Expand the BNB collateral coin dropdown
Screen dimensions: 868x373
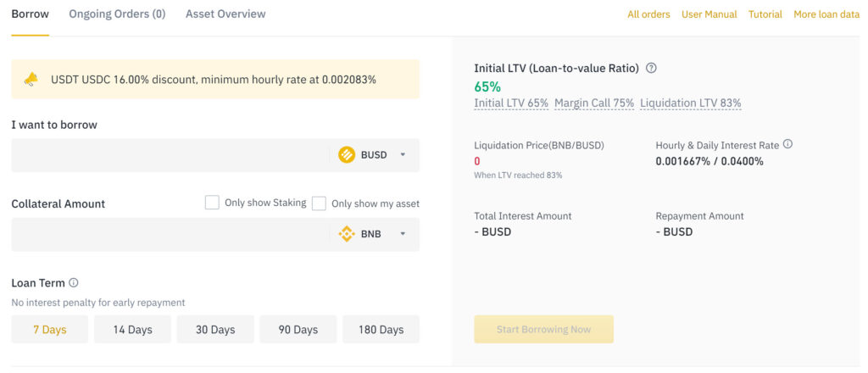tap(403, 234)
